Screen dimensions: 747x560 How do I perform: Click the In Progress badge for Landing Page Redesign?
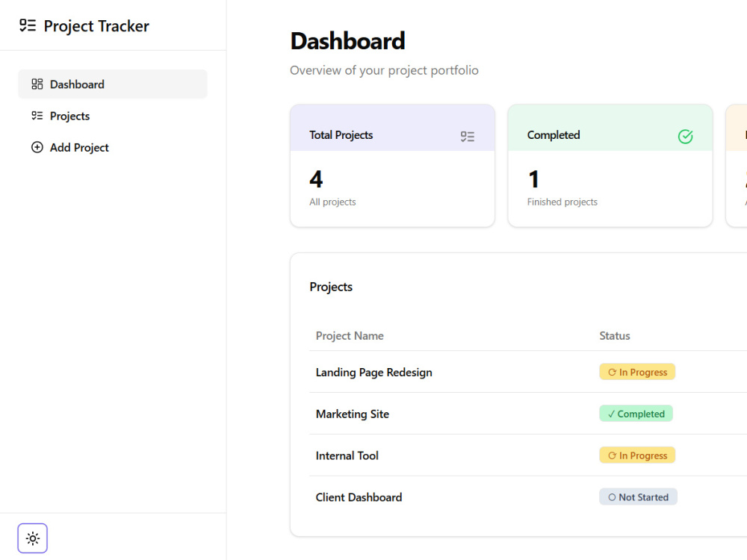(637, 372)
